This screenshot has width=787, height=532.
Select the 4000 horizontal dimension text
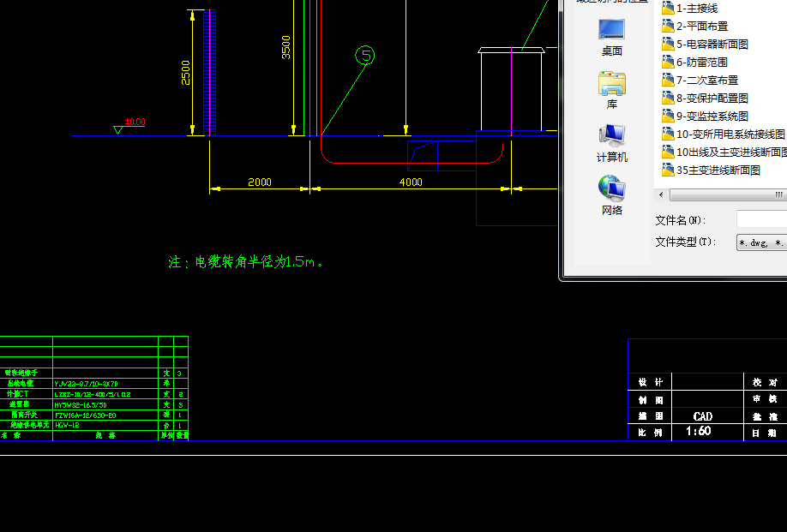pos(411,182)
